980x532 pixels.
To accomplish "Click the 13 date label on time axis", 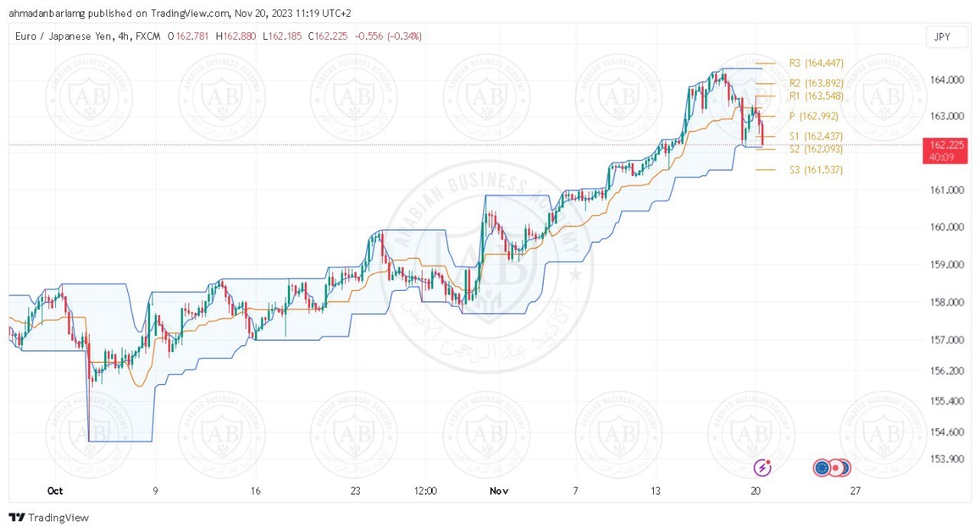I will [655, 491].
